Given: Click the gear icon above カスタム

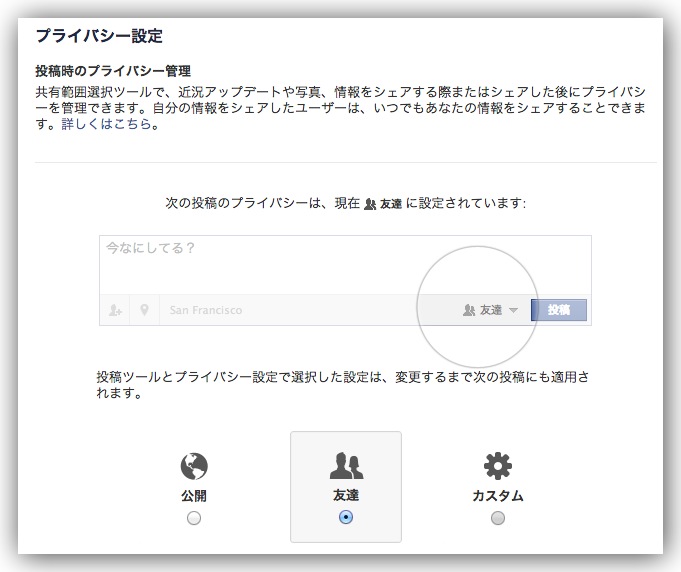Looking at the screenshot, I should tap(497, 466).
